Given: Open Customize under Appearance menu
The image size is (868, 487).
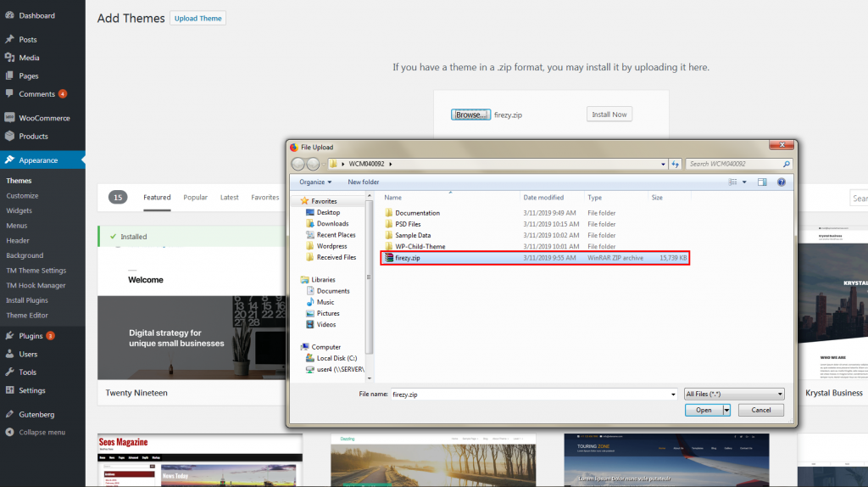Looking at the screenshot, I should pos(22,196).
